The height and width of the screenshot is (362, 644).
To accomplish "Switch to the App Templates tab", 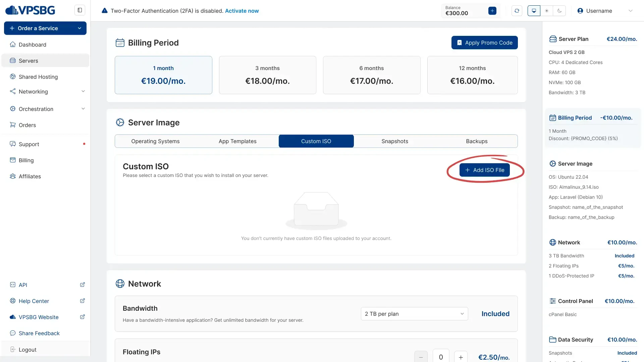I will point(237,141).
